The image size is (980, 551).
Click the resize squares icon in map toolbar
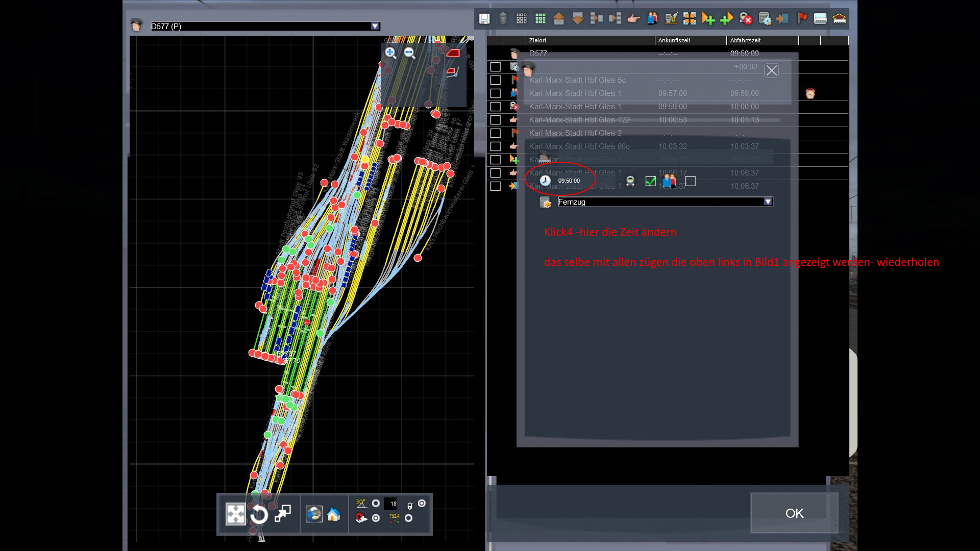[282, 513]
